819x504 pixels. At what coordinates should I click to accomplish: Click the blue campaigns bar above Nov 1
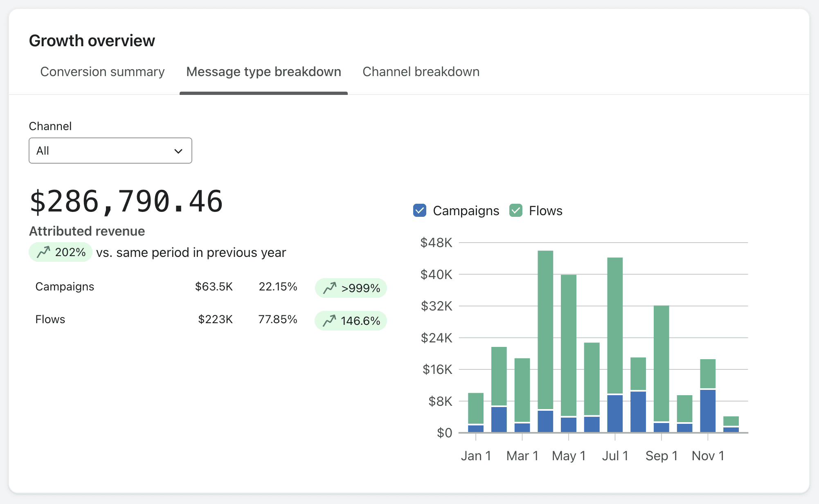tap(708, 411)
